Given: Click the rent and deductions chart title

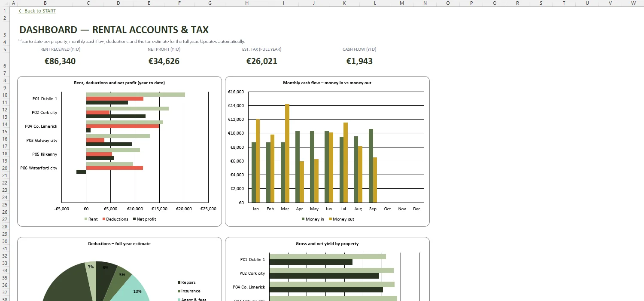Looking at the screenshot, I should tap(119, 83).
